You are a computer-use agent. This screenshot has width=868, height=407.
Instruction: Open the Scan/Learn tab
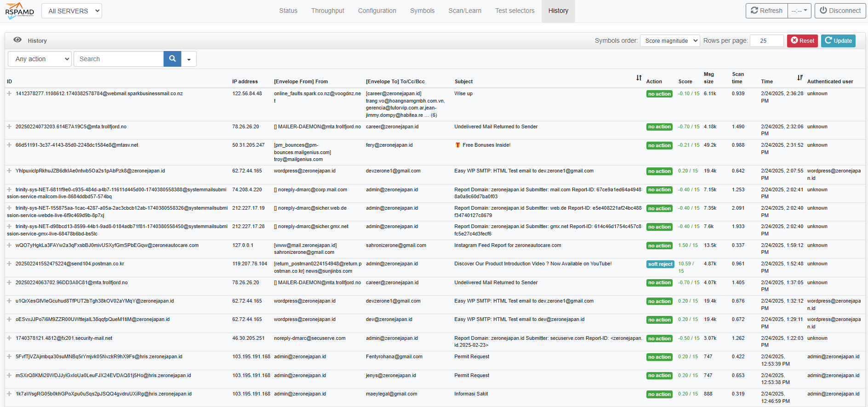[465, 11]
